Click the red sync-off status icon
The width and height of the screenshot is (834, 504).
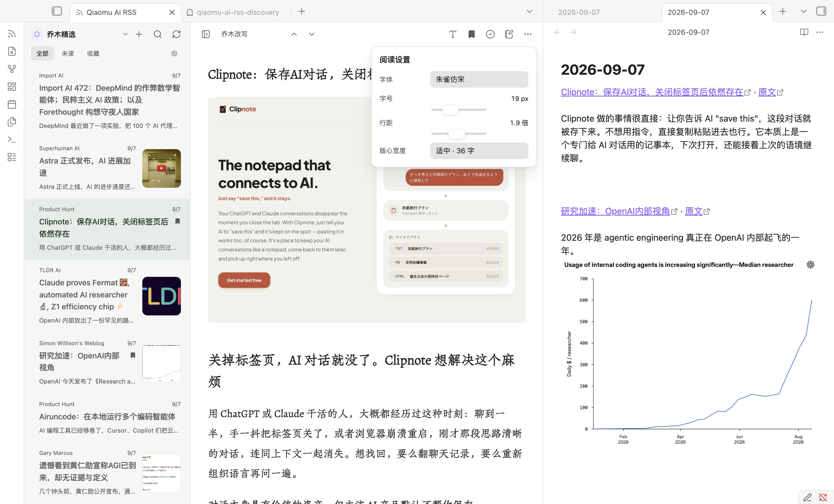tap(823, 497)
